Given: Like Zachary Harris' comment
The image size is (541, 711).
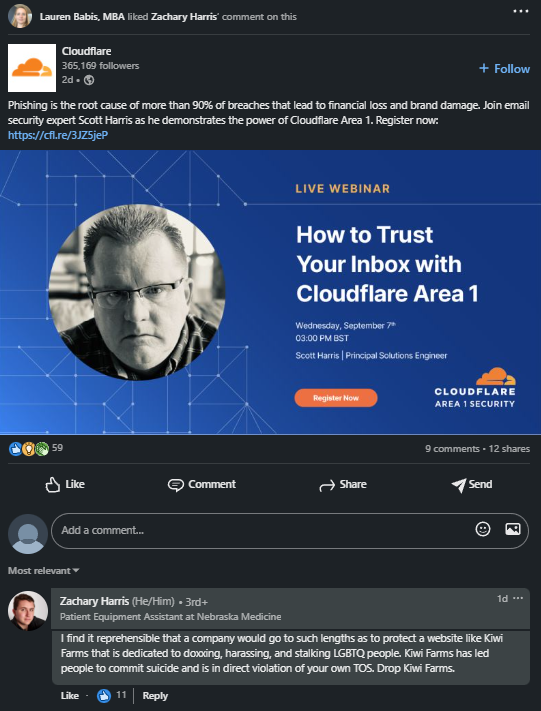Looking at the screenshot, I should coord(69,696).
